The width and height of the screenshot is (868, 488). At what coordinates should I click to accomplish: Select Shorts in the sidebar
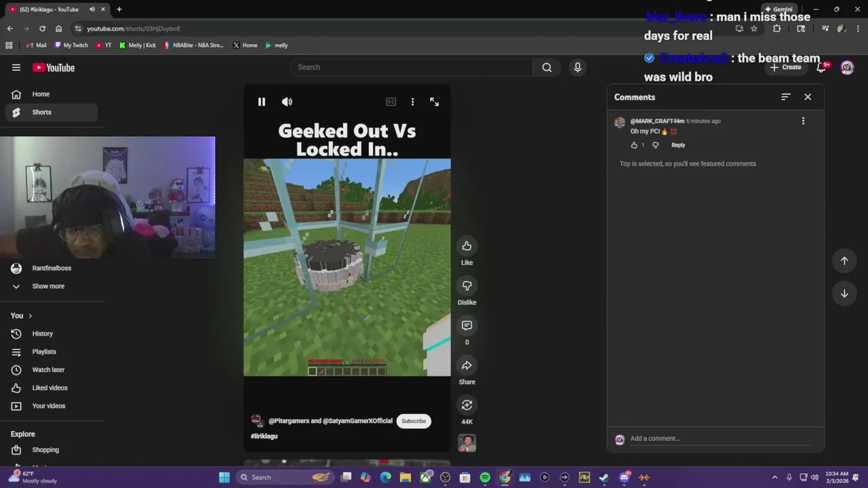[x=52, y=113]
